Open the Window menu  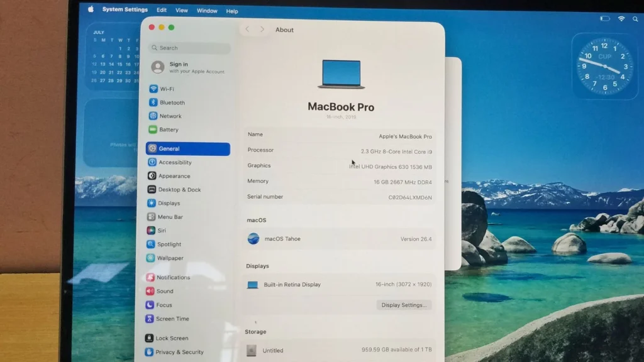(x=207, y=11)
